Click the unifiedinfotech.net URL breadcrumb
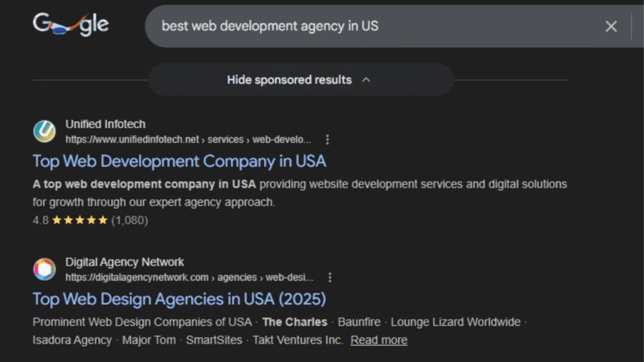This screenshot has width=644, height=362. click(x=188, y=140)
